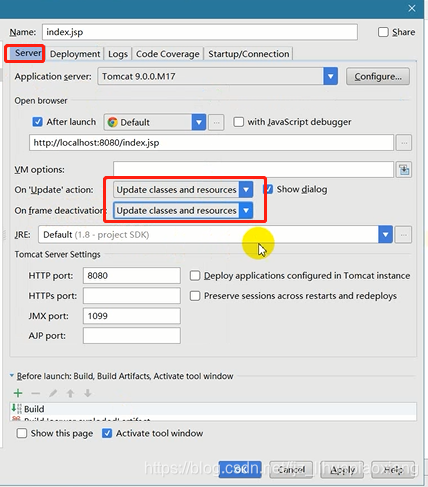Check the Show this page checkbox
Viewport: 428px width, 487px height.
[x=22, y=433]
